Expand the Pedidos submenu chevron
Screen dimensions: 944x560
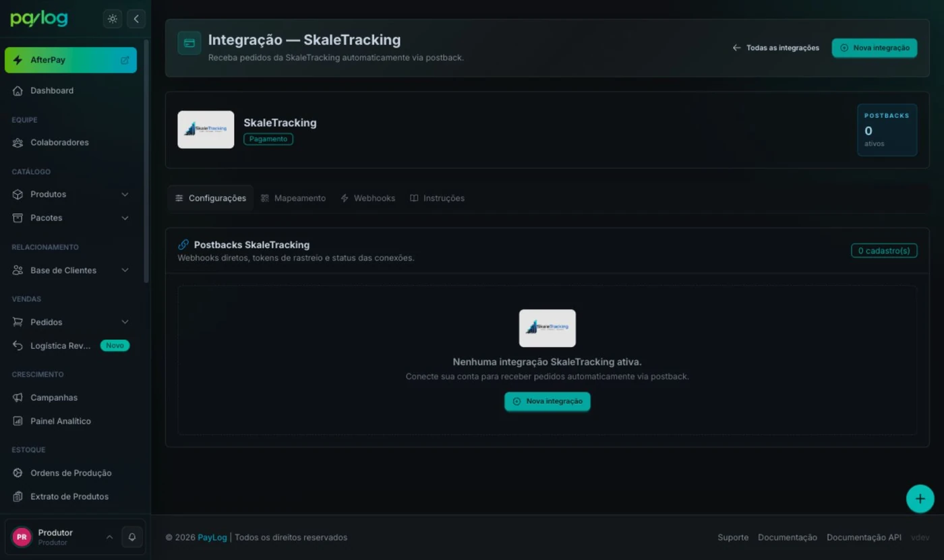pyautogui.click(x=125, y=322)
